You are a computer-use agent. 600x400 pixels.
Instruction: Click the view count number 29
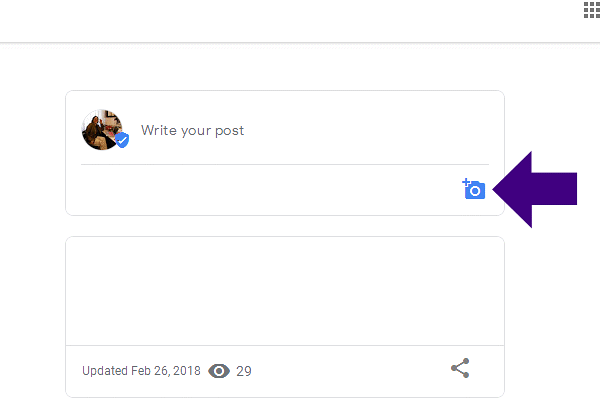[x=244, y=371]
